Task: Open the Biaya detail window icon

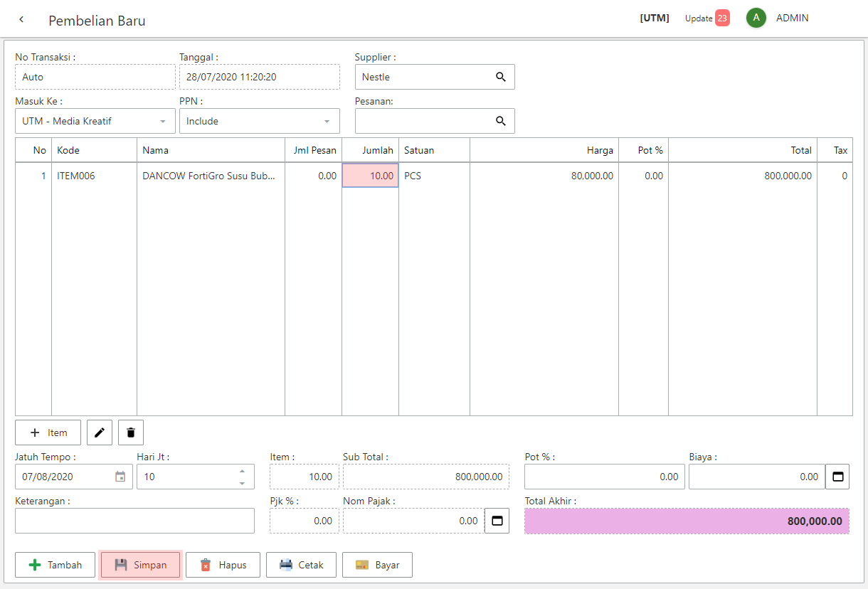Action: tap(837, 477)
